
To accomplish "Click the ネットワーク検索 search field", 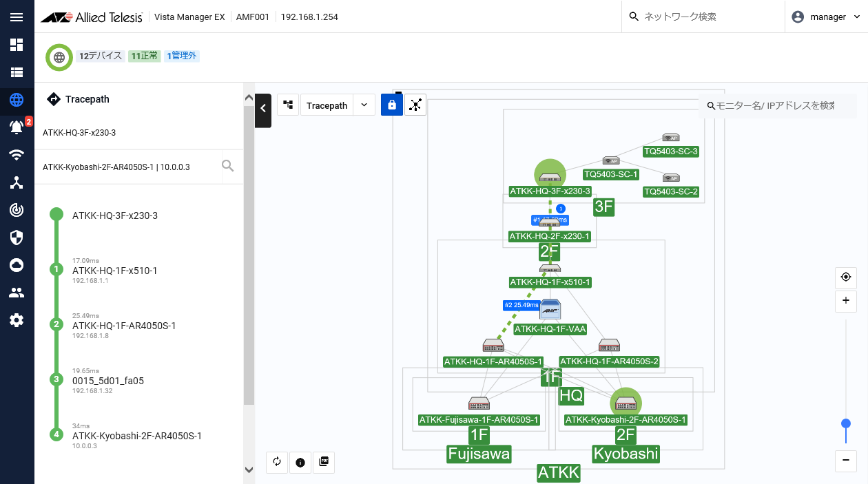I will tap(703, 17).
